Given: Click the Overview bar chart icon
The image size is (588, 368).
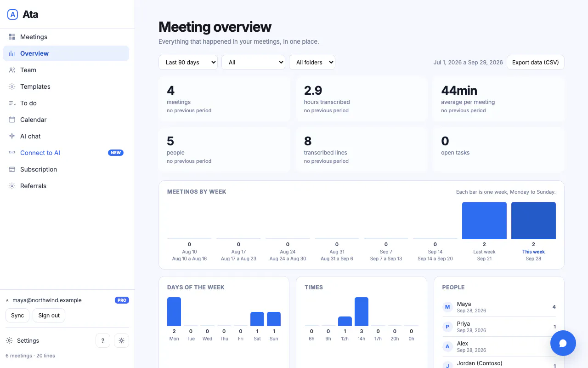Looking at the screenshot, I should tap(12, 53).
